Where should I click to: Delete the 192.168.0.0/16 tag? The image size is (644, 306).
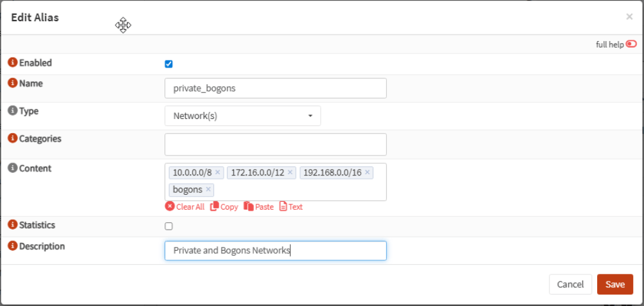coord(368,173)
